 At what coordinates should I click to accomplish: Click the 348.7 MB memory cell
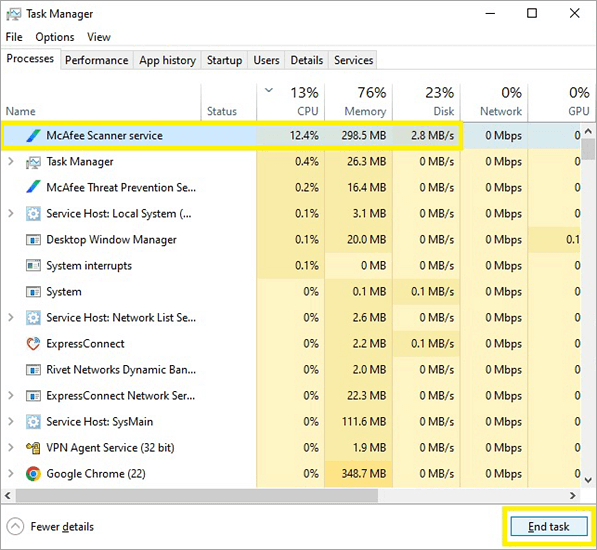pos(359,474)
